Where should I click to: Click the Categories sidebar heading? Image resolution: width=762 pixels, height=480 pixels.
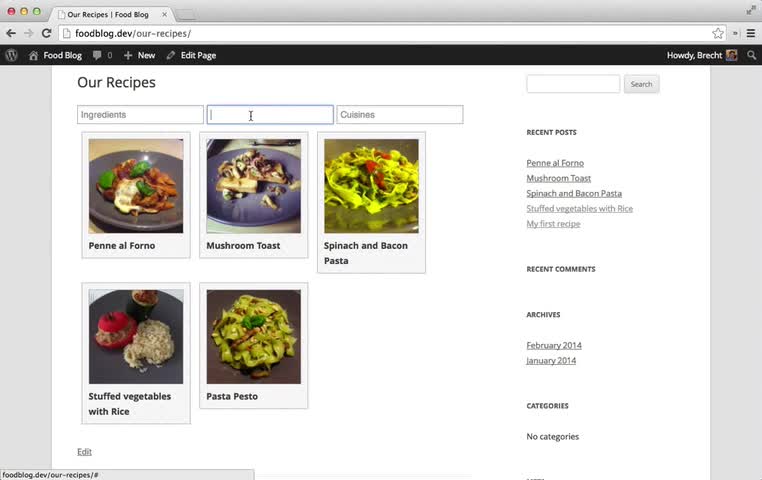click(x=547, y=405)
